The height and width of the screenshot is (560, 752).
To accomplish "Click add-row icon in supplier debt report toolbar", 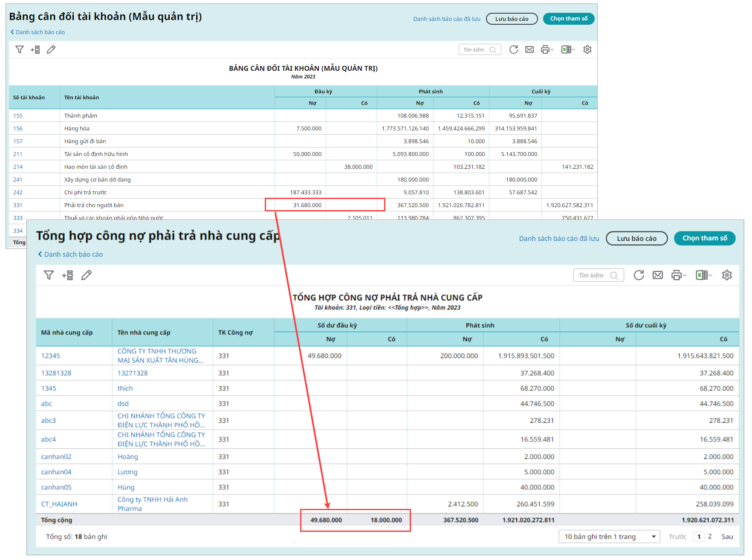I will coord(67,275).
